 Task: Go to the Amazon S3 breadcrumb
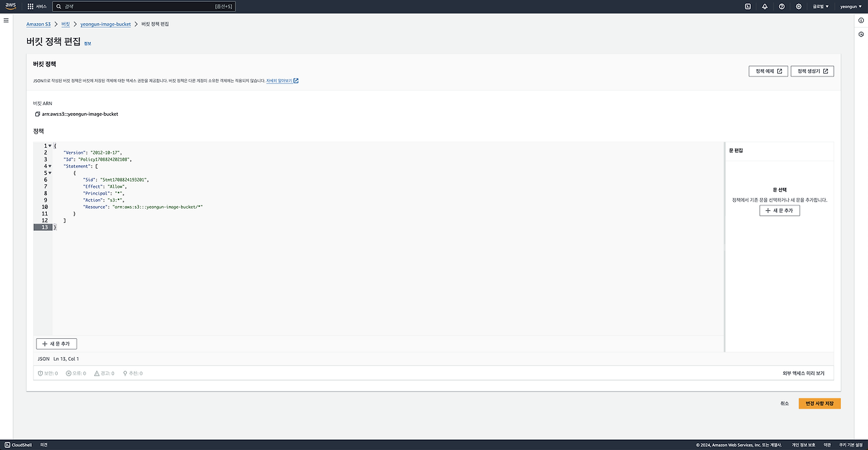coord(39,24)
